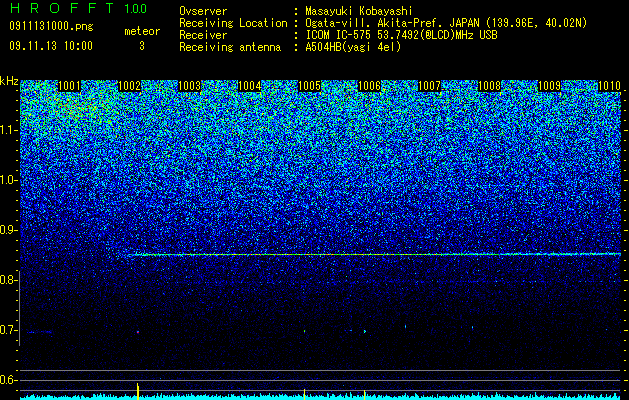Viewport: 629px width, 400px height.
Task: Click the tallest yellow meteor spike near 1002
Action: click(138, 391)
